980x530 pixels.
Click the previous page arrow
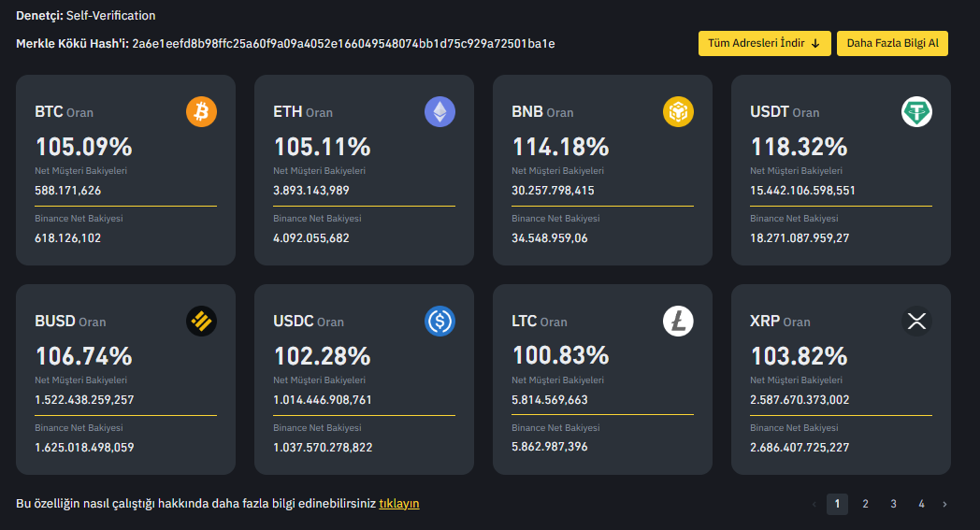coord(814,504)
